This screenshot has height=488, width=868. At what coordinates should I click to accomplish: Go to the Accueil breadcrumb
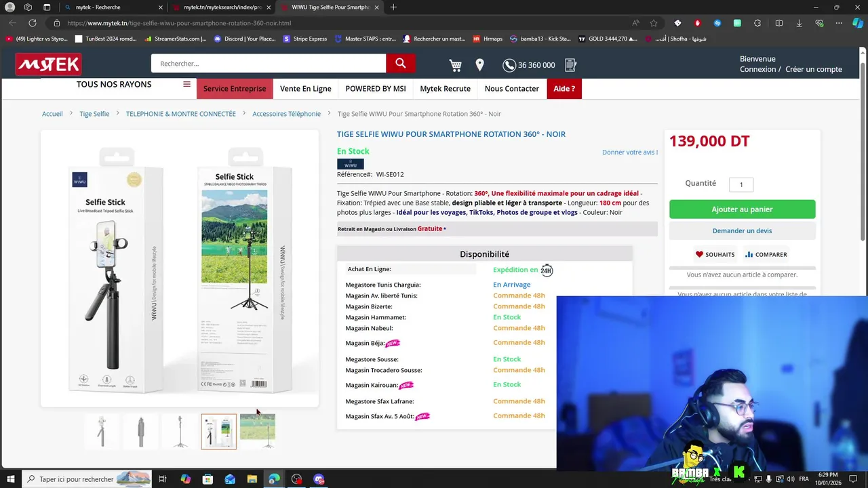click(x=52, y=114)
